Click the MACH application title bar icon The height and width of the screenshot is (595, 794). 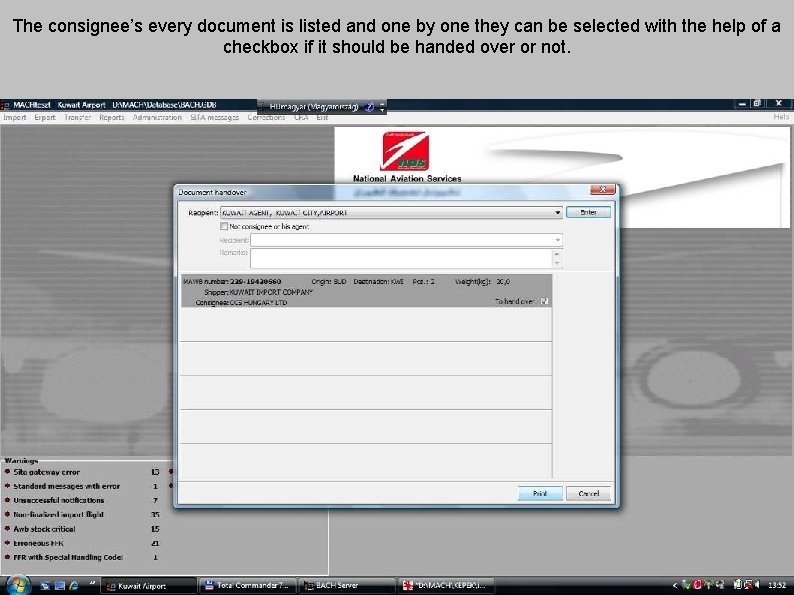(x=5, y=105)
